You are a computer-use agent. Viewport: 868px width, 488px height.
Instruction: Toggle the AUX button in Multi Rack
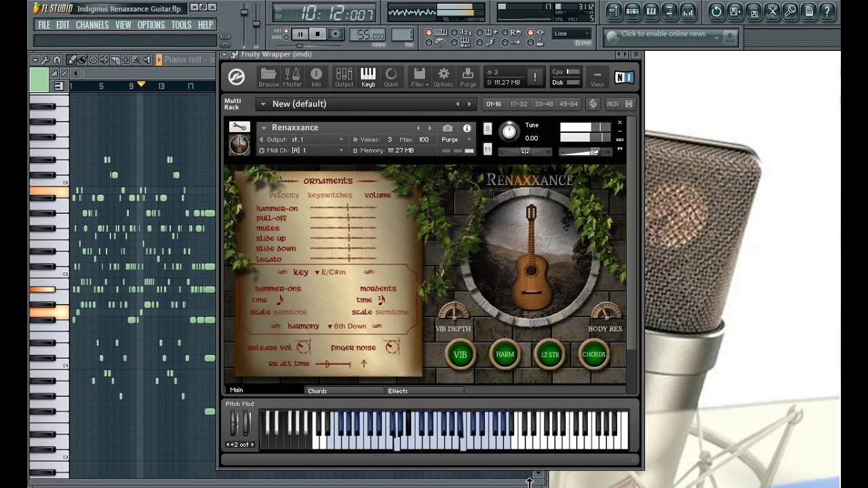point(613,104)
